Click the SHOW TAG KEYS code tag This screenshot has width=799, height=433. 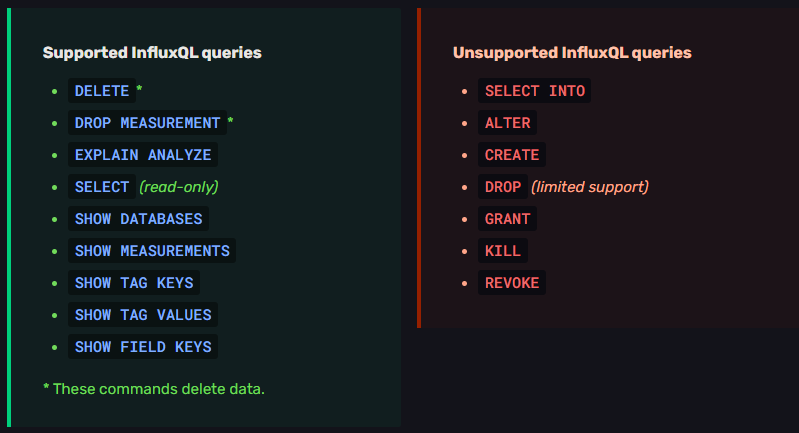134,283
